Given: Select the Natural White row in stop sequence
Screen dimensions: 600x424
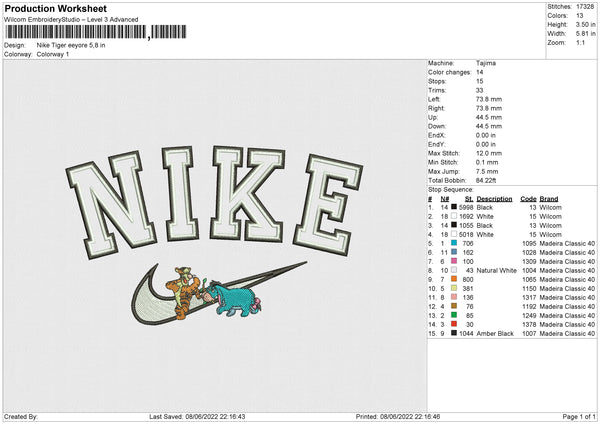Looking at the screenshot, I should point(512,271).
